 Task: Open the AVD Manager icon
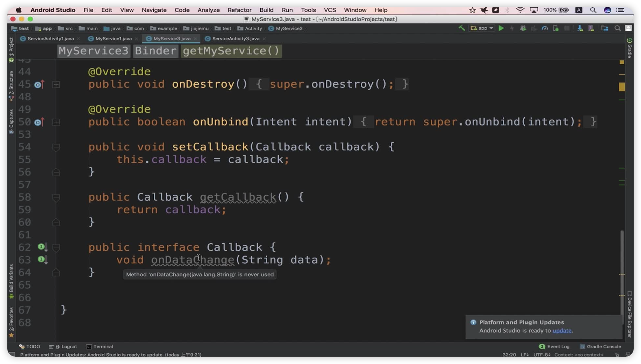[x=591, y=28]
